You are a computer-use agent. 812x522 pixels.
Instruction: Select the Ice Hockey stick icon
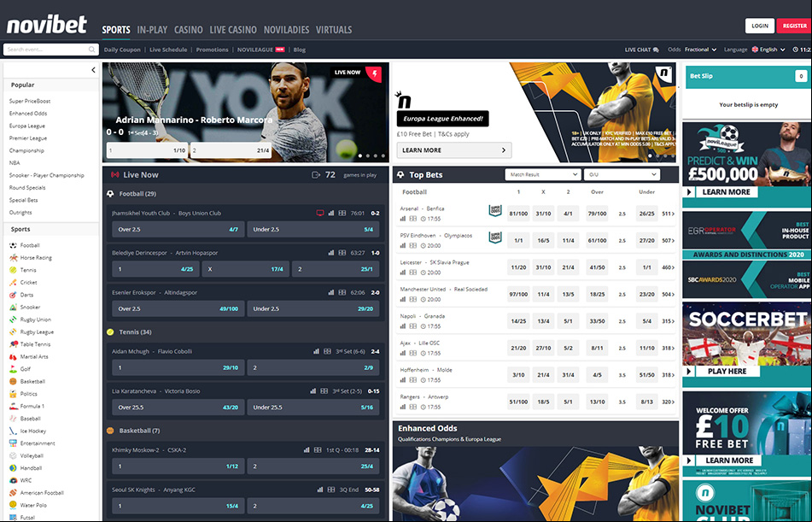click(13, 431)
